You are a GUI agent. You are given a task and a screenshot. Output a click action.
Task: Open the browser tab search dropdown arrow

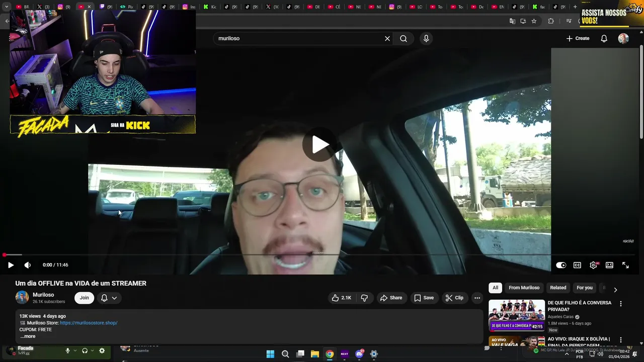7,7
